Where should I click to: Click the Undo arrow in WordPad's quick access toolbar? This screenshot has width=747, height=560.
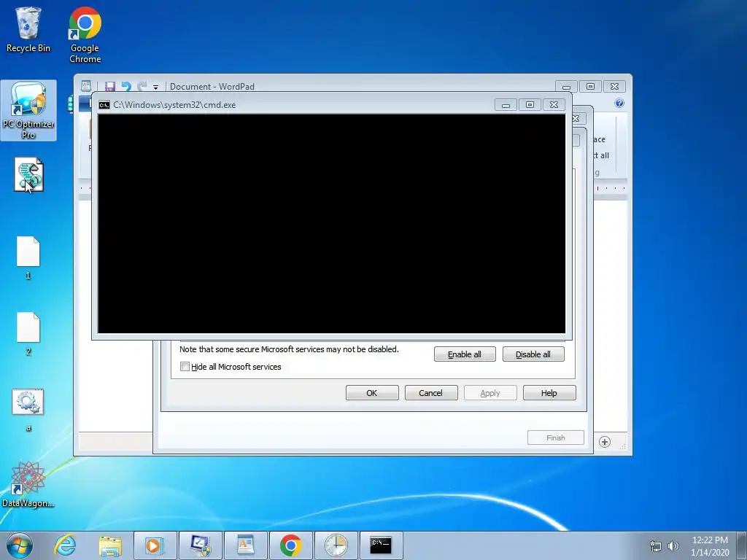tap(125, 87)
